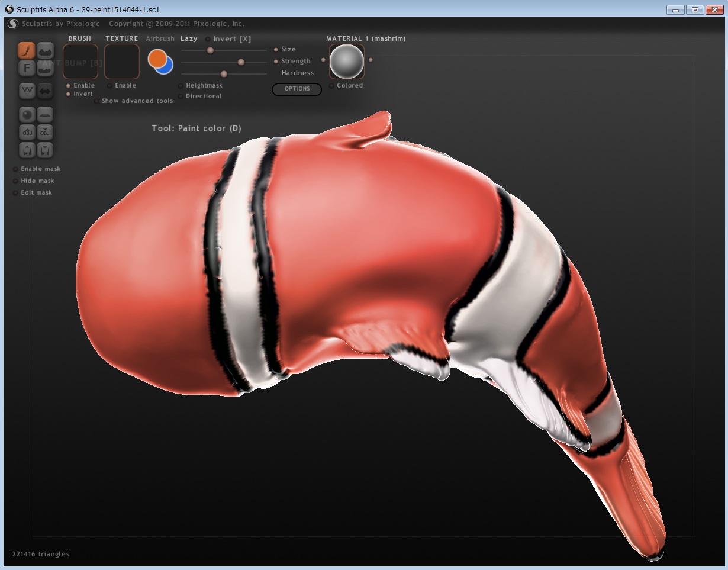728x570 pixels.
Task: Toggle the Size pressure dot
Action: (x=276, y=50)
